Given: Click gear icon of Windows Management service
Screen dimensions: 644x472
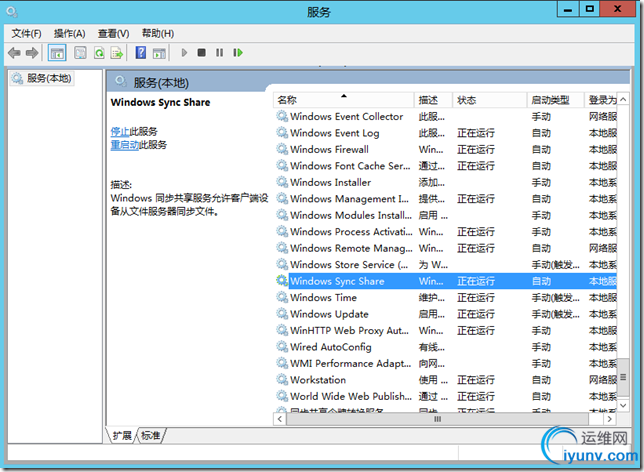Looking at the screenshot, I should [x=282, y=198].
